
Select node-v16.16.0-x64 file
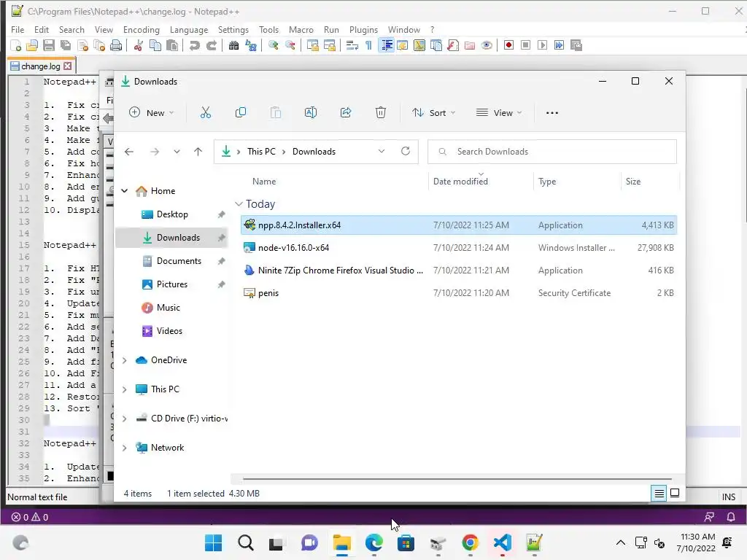point(459,248)
